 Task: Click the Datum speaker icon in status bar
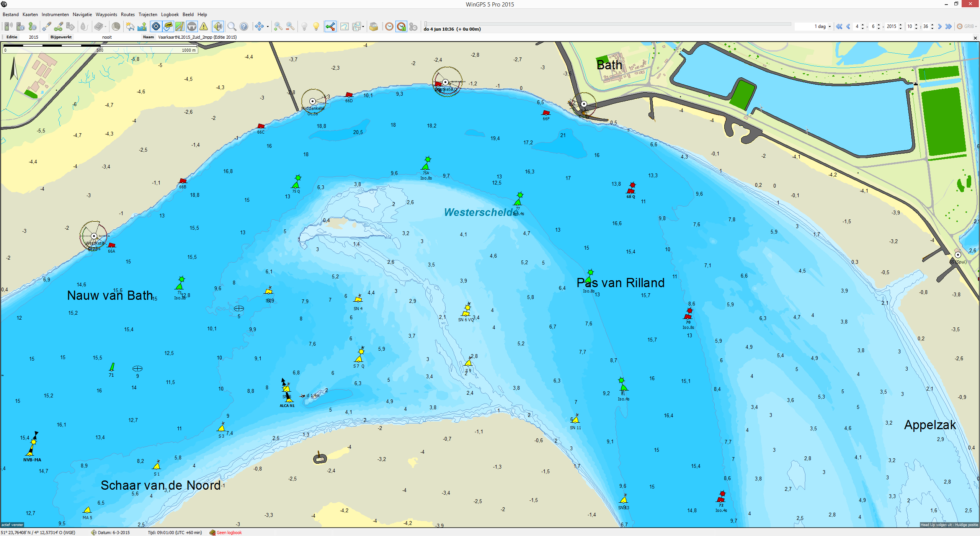tap(94, 533)
